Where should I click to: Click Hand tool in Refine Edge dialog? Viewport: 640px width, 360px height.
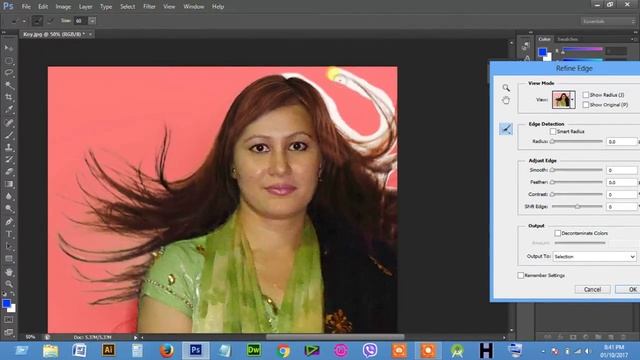[506, 100]
